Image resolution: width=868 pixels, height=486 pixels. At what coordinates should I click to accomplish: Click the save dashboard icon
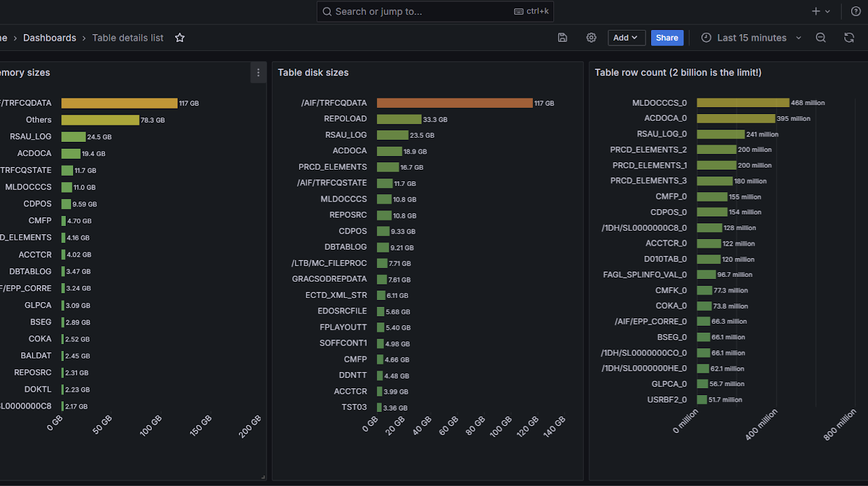click(x=562, y=38)
